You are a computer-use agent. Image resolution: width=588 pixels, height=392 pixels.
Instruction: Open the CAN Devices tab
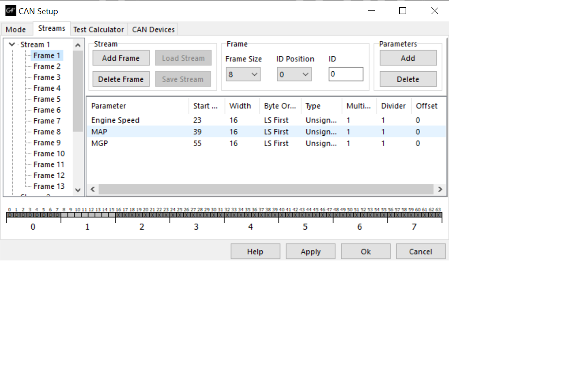pyautogui.click(x=153, y=29)
